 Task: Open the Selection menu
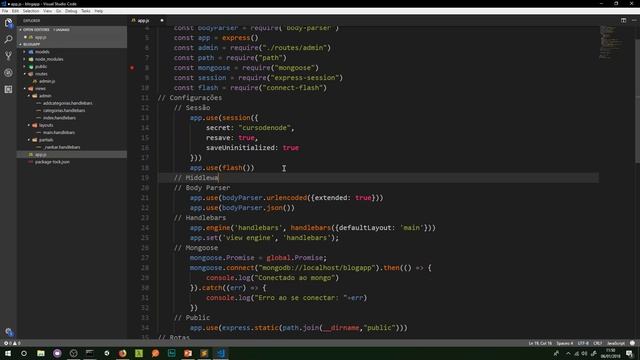pos(31,11)
